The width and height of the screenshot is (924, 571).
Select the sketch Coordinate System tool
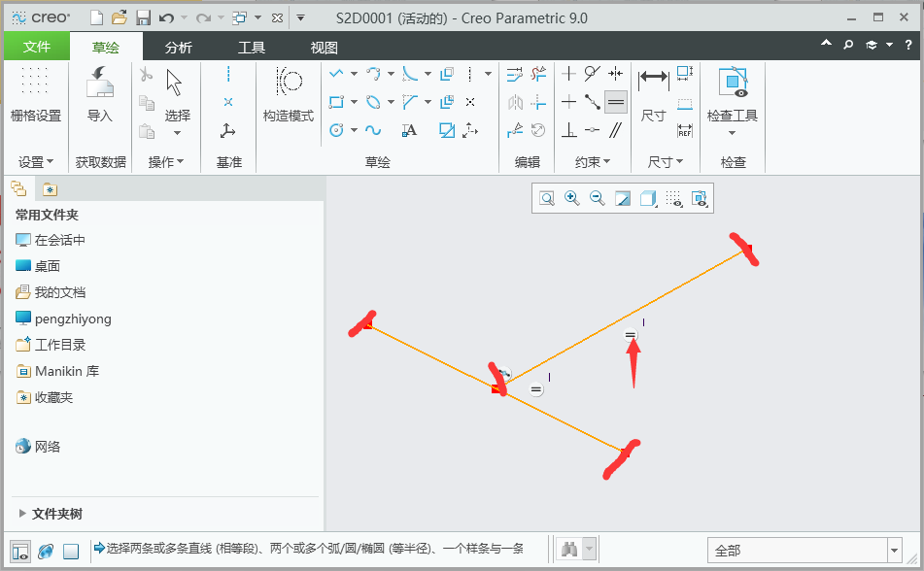(469, 130)
